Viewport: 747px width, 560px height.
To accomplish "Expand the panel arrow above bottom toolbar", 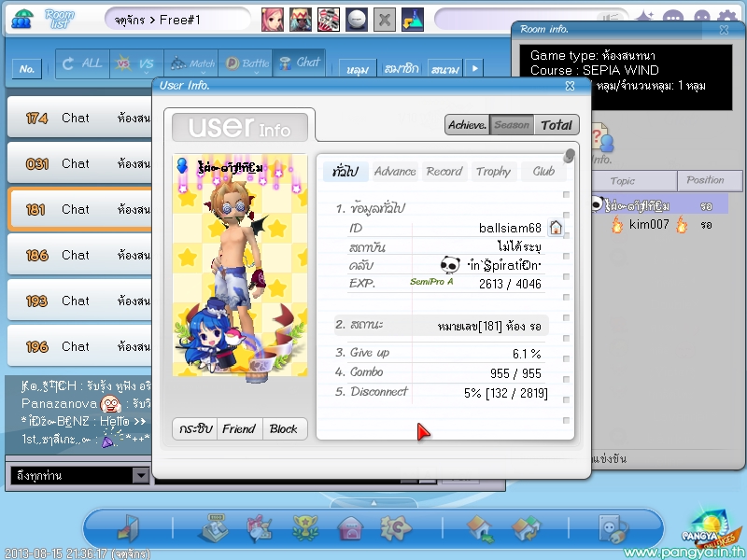I will tap(374, 502).
